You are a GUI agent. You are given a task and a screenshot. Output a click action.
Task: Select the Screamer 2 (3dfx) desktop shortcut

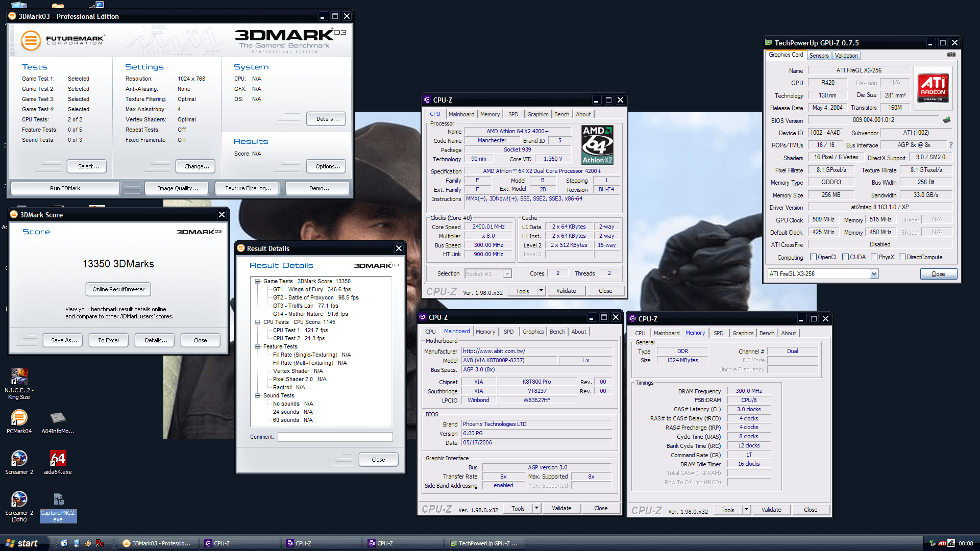coord(19,507)
